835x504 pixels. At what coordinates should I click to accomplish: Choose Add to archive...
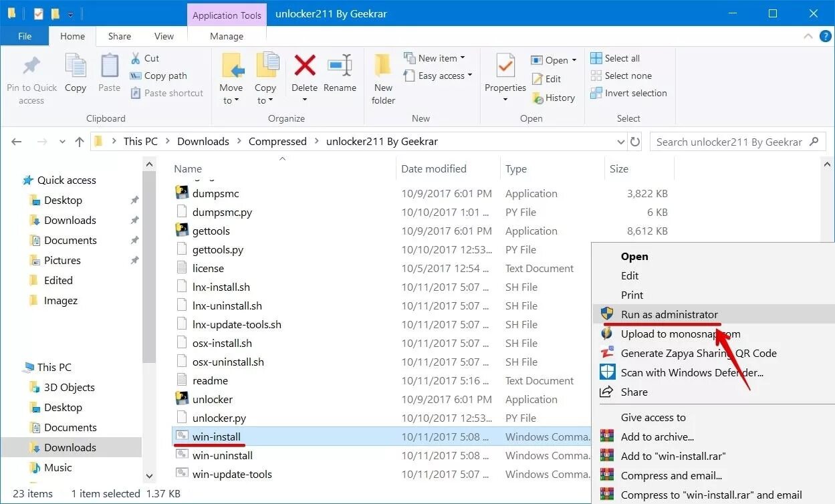pyautogui.click(x=657, y=436)
